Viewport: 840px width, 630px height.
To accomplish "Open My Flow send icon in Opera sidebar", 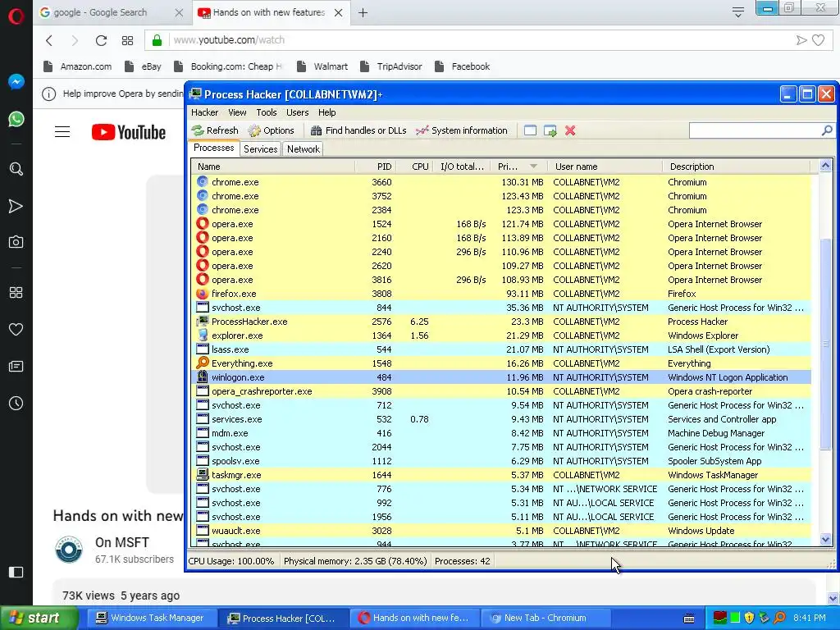I will click(16, 206).
